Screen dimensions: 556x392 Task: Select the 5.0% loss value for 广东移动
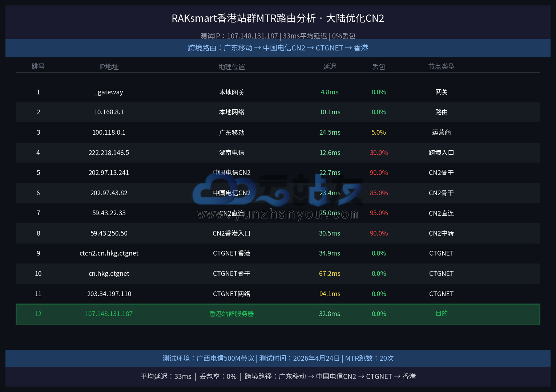pyautogui.click(x=378, y=132)
